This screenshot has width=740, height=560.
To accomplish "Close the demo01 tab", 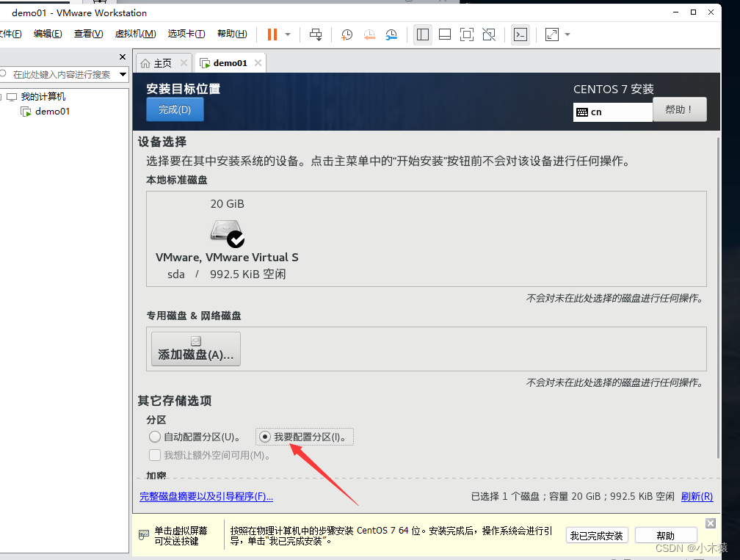I will click(258, 62).
